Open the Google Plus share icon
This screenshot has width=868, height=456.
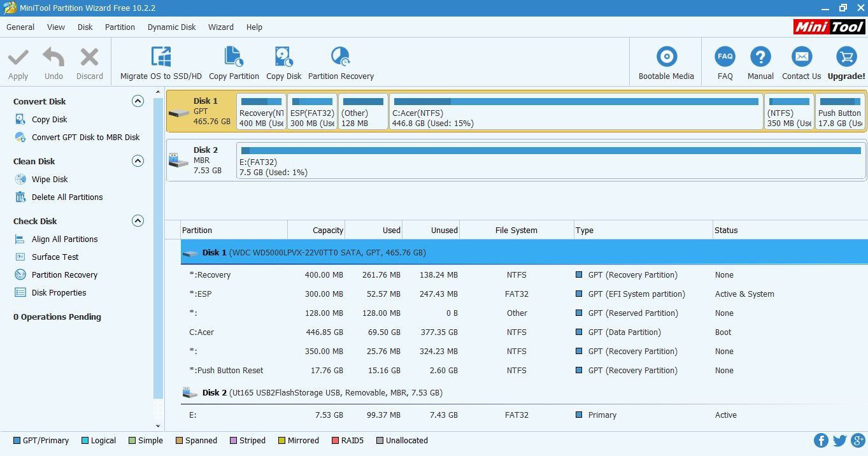coord(858,441)
